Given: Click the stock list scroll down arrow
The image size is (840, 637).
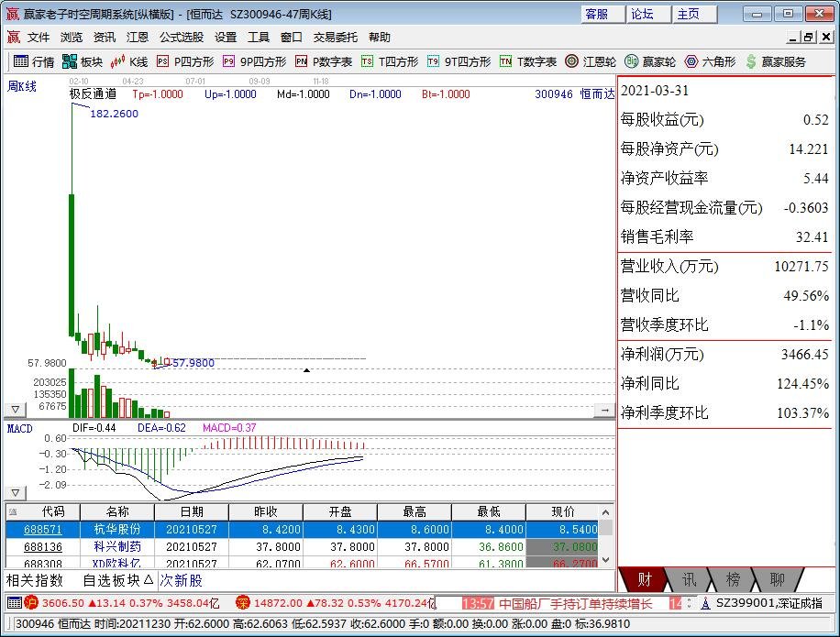Looking at the screenshot, I should (x=606, y=560).
